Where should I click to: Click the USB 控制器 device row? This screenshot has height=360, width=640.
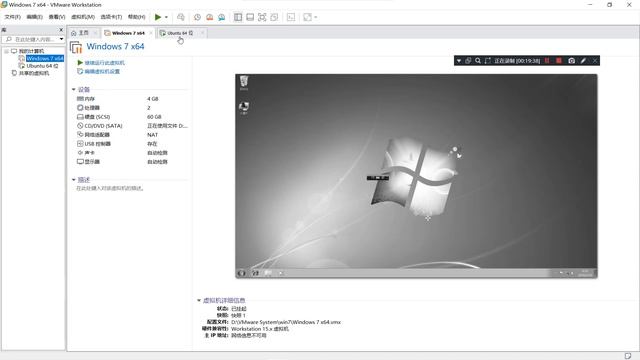click(x=132, y=144)
